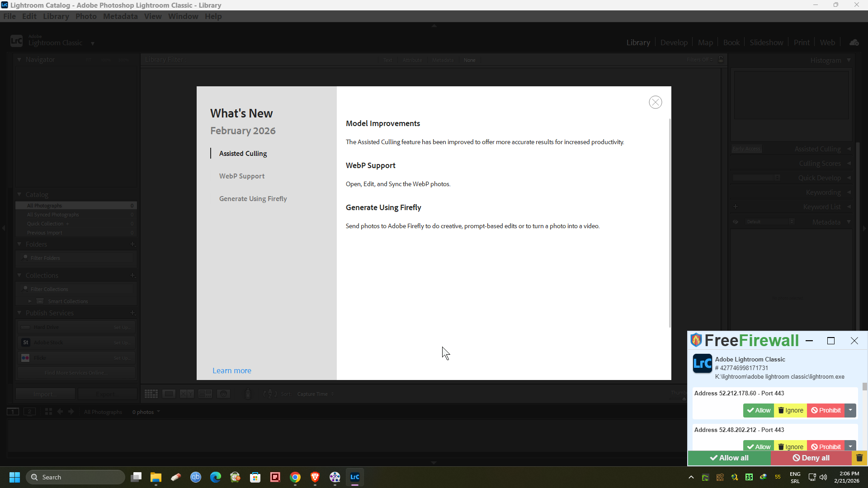The width and height of the screenshot is (868, 488).
Task: Select Assisted Culling in What's New list
Action: point(243,154)
